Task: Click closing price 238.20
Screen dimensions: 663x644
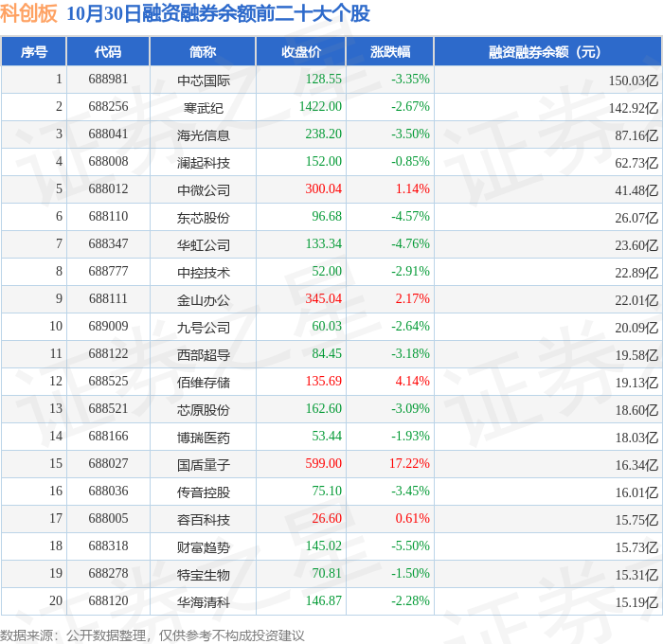Action: pyautogui.click(x=324, y=134)
